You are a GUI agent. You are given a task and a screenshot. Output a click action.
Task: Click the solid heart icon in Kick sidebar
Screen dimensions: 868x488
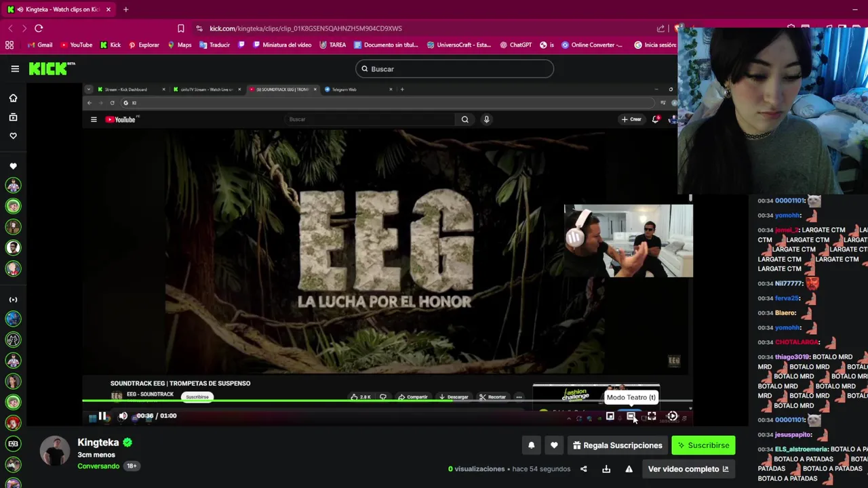click(x=13, y=166)
